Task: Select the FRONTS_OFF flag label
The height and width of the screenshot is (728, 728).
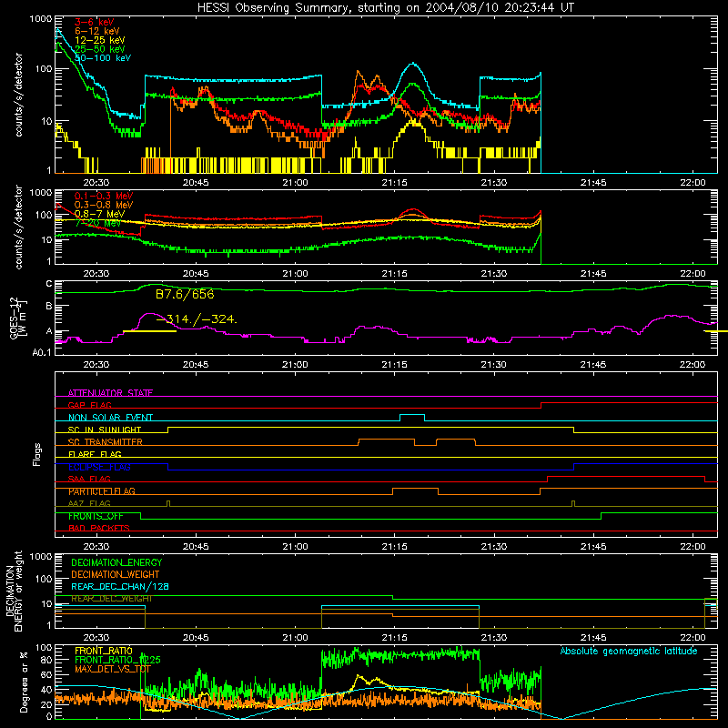Action: click(96, 516)
